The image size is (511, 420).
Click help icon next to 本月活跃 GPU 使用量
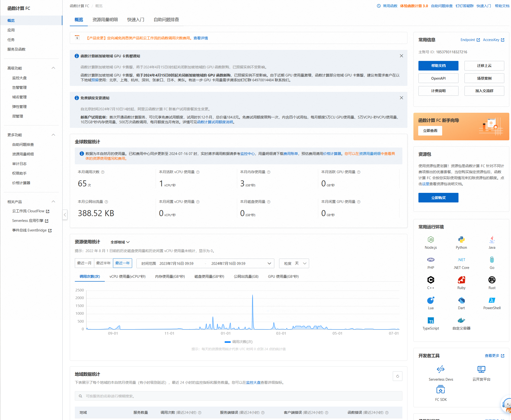point(359,172)
